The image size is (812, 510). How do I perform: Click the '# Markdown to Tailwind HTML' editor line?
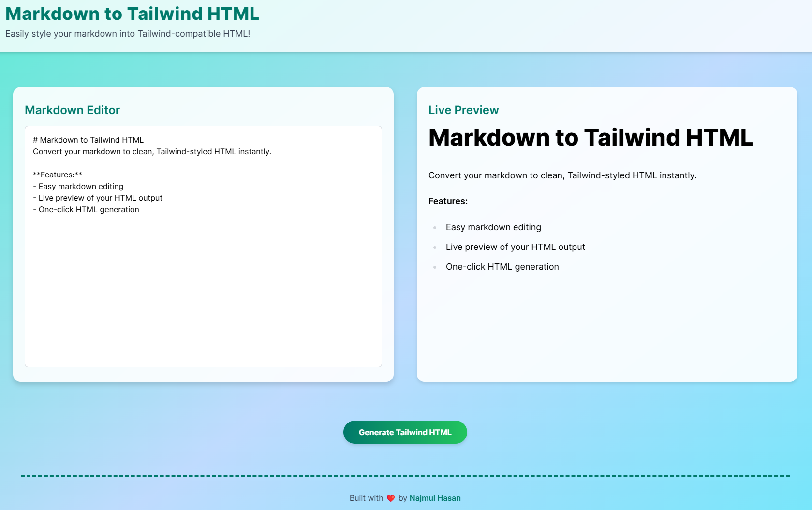coord(88,140)
